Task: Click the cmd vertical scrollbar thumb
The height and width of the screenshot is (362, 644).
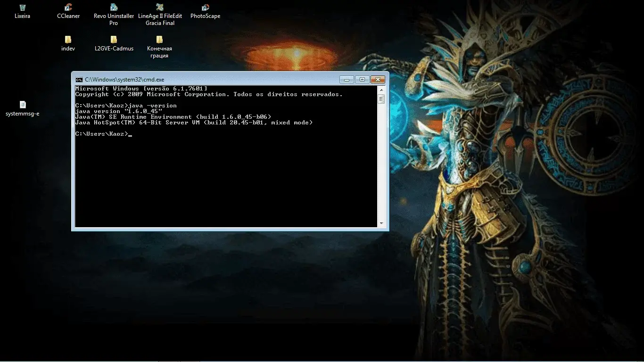Action: coord(381,99)
